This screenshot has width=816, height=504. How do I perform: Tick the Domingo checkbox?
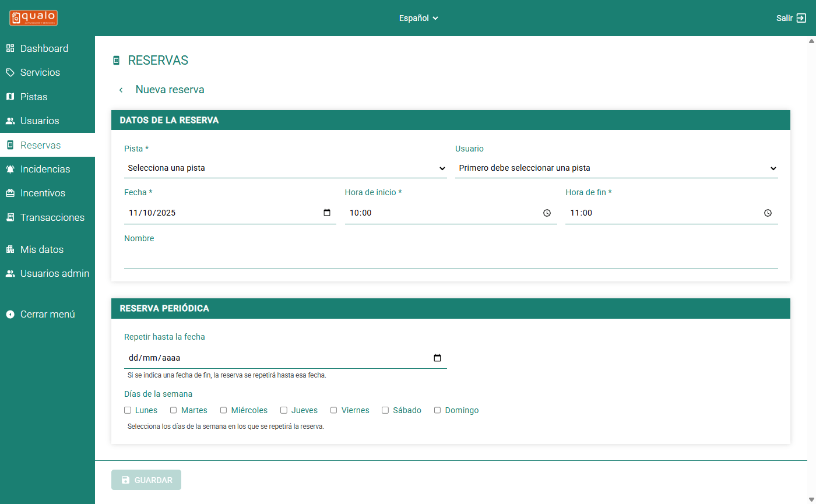pyautogui.click(x=438, y=410)
